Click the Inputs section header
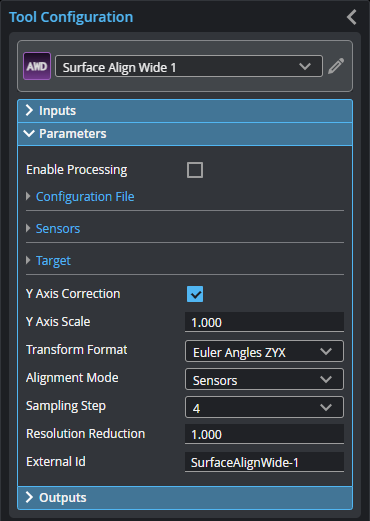Image resolution: width=370 pixels, height=521 pixels. tap(185, 111)
